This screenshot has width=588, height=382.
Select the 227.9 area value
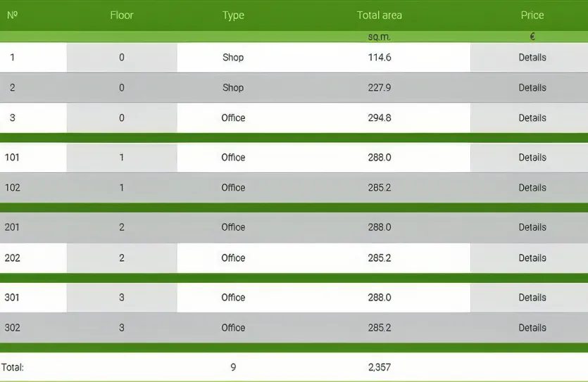click(x=379, y=88)
